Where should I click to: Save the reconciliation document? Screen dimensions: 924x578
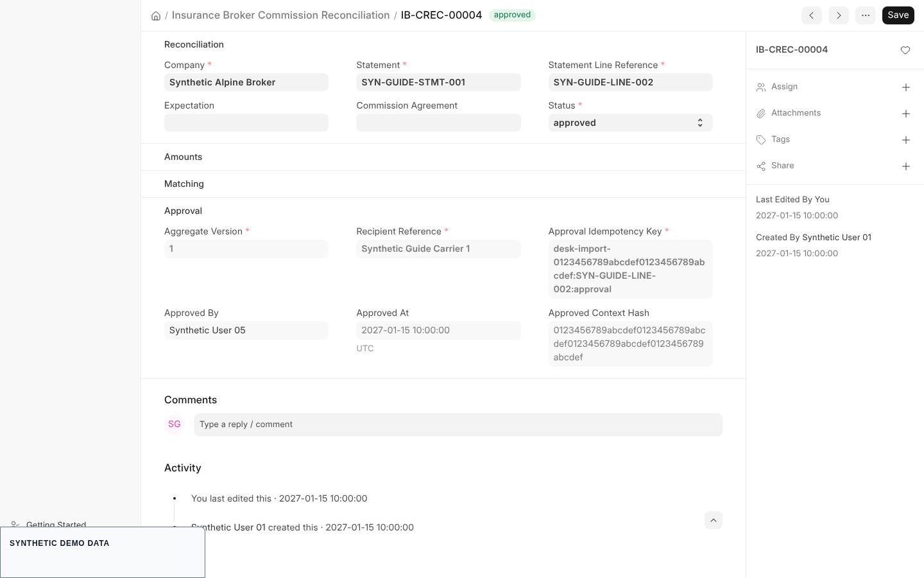point(898,15)
